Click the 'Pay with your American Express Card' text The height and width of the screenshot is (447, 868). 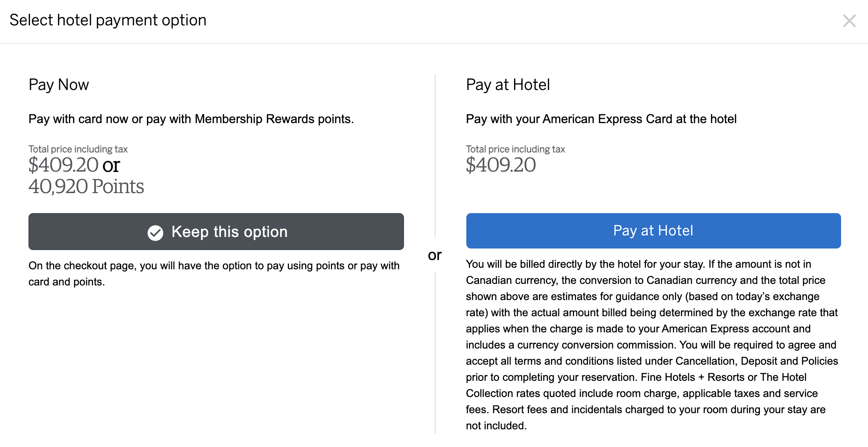click(601, 119)
